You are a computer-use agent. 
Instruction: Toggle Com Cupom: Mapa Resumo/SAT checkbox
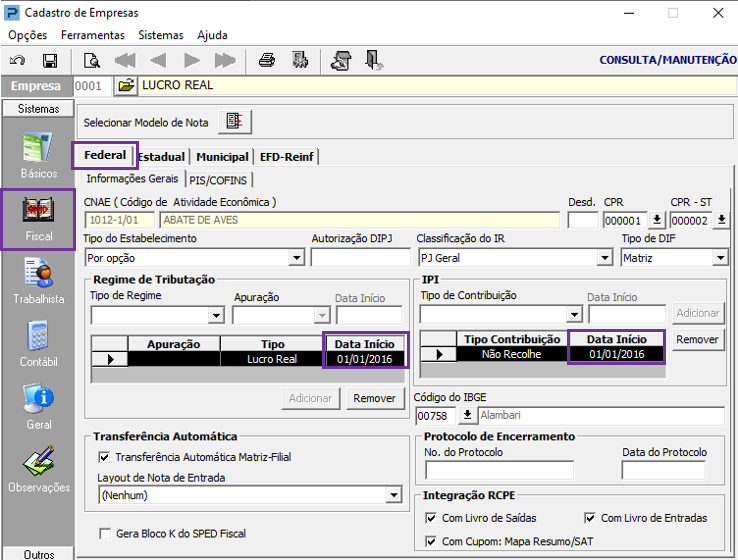(431, 541)
